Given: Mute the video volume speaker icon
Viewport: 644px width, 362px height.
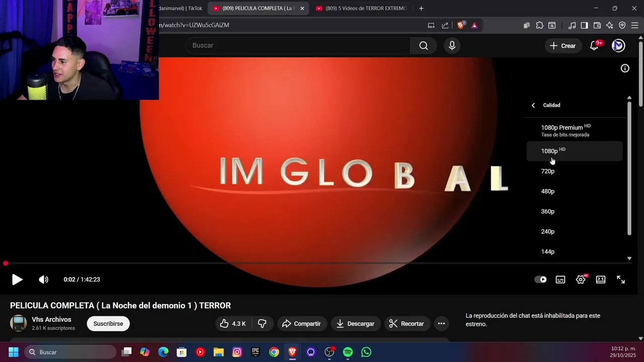Looking at the screenshot, I should tap(44, 280).
